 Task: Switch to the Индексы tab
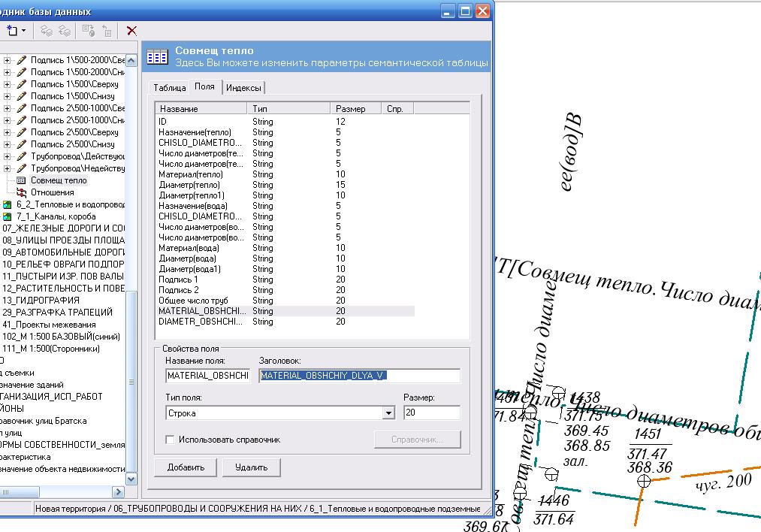(243, 87)
